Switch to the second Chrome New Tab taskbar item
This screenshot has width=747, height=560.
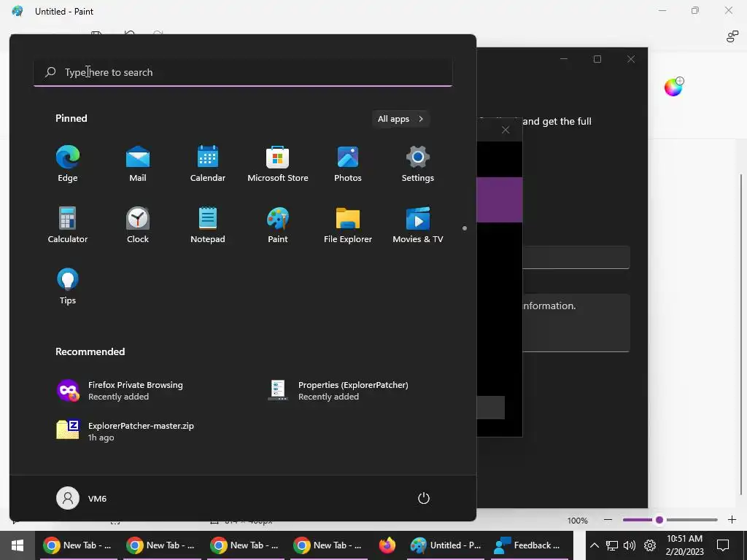[160, 545]
